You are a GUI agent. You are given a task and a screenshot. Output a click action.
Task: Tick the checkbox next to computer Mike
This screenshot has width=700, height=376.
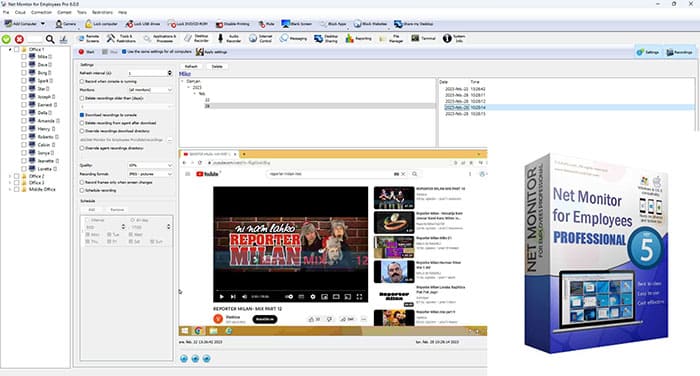point(24,57)
